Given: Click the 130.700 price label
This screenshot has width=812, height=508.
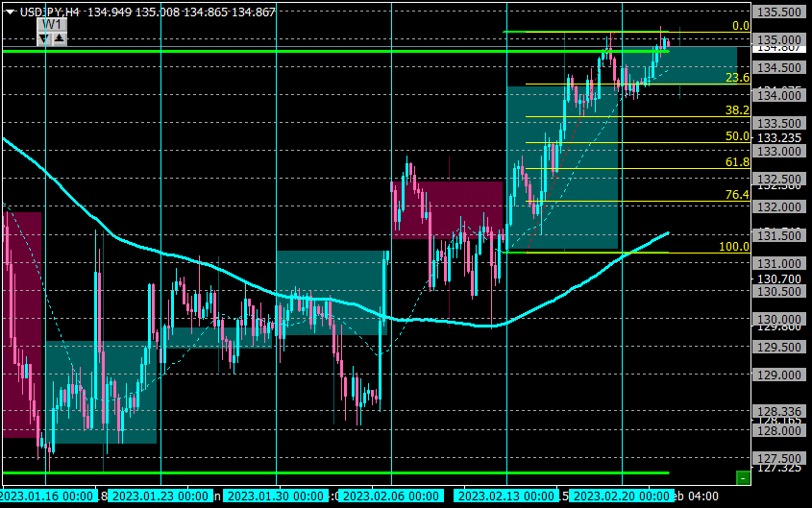Looking at the screenshot, I should pyautogui.click(x=779, y=279).
